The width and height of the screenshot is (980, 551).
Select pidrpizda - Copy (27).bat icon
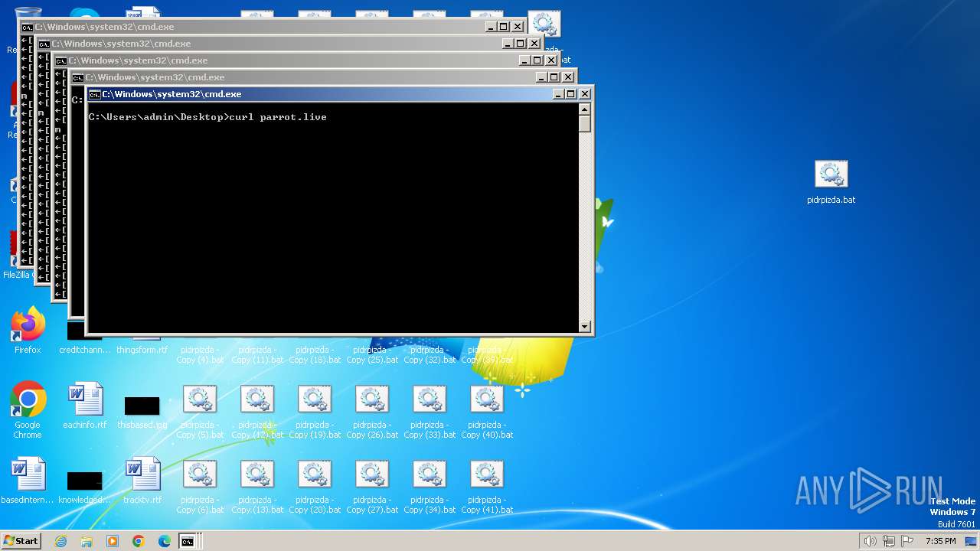372,487
